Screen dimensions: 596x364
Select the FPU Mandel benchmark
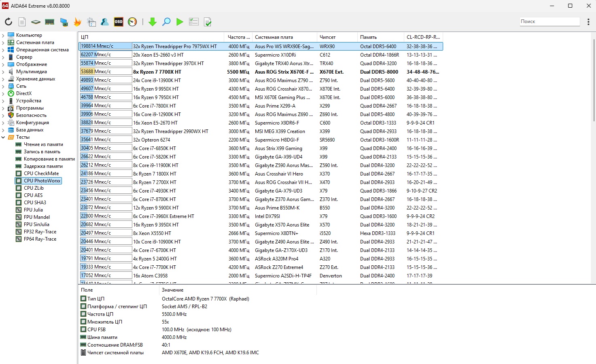coord(36,217)
